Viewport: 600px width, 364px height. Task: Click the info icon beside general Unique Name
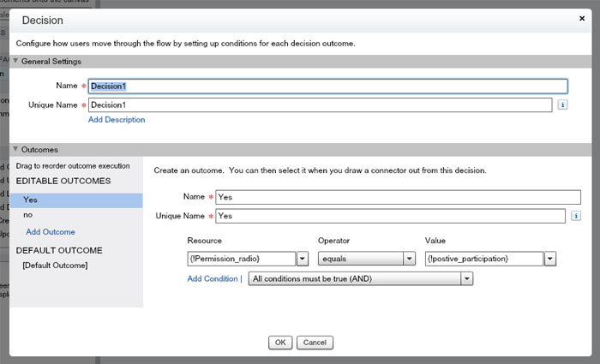[x=562, y=104]
